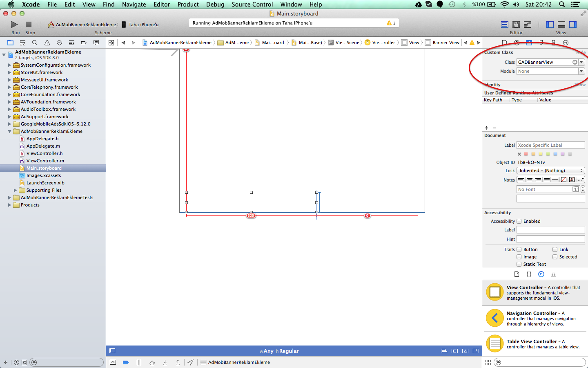This screenshot has width=588, height=368.
Task: Open the Report navigator
Action: point(96,43)
